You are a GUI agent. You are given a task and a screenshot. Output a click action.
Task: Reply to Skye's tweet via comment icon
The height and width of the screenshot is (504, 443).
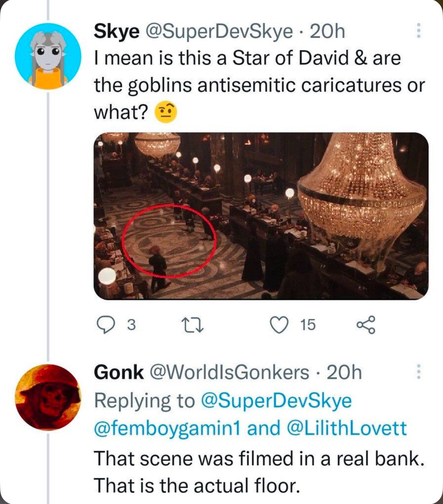point(105,325)
